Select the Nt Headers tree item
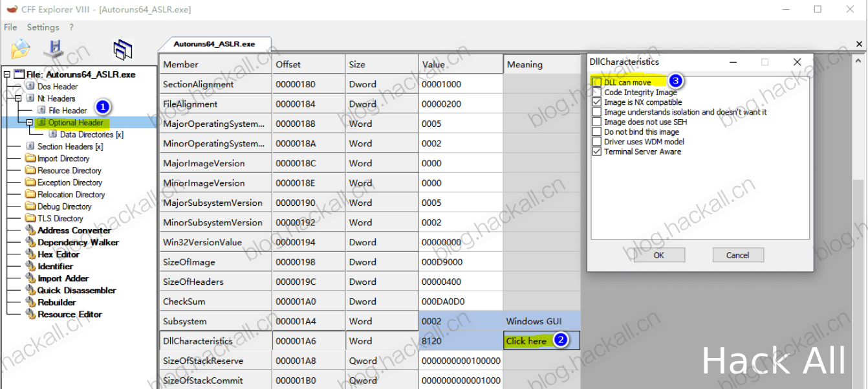868x389 pixels. 56,98
